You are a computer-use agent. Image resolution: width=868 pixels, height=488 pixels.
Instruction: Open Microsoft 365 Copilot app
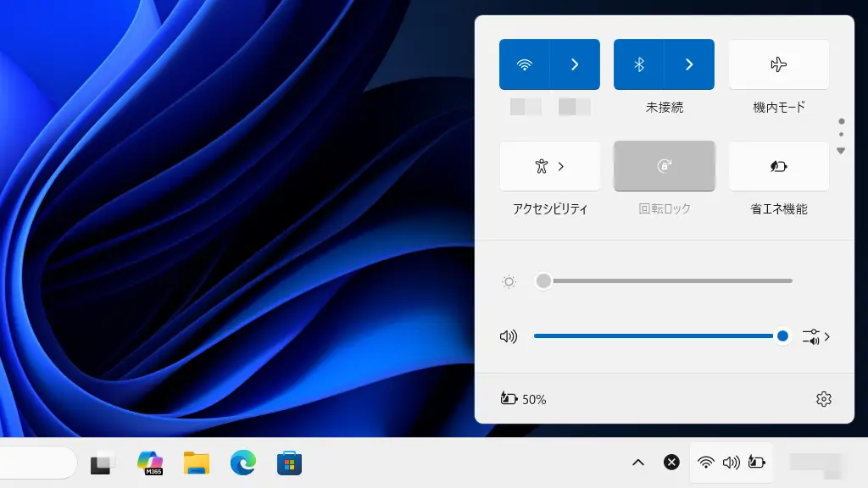click(150, 463)
